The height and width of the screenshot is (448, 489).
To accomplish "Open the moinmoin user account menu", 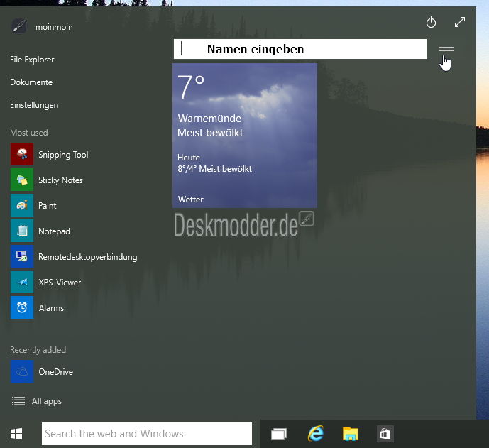I will pos(42,26).
